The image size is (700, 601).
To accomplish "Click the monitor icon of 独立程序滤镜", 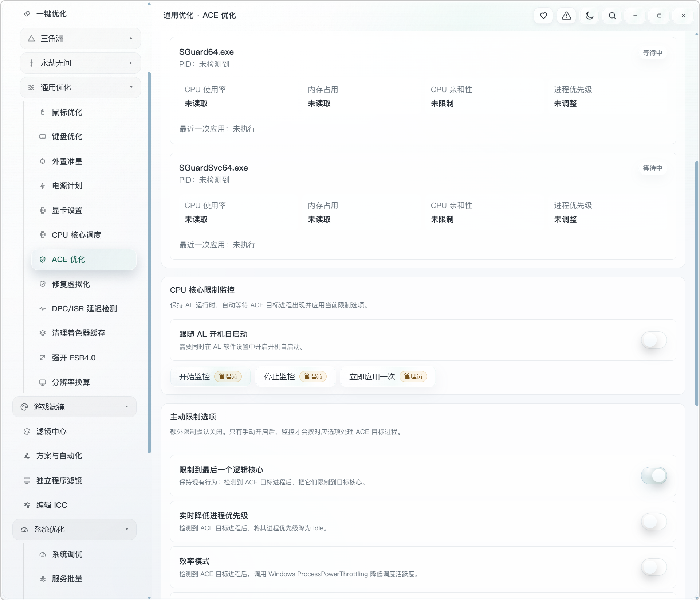I will coord(27,481).
